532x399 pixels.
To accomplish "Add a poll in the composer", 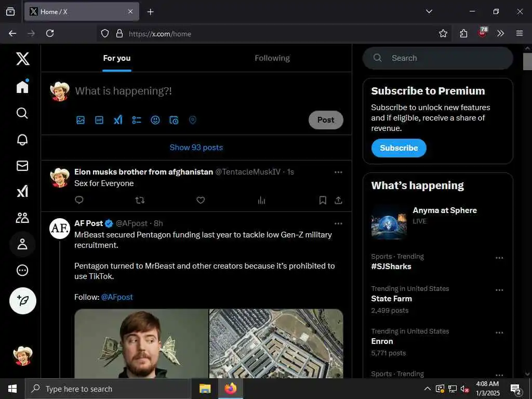I will click(137, 120).
